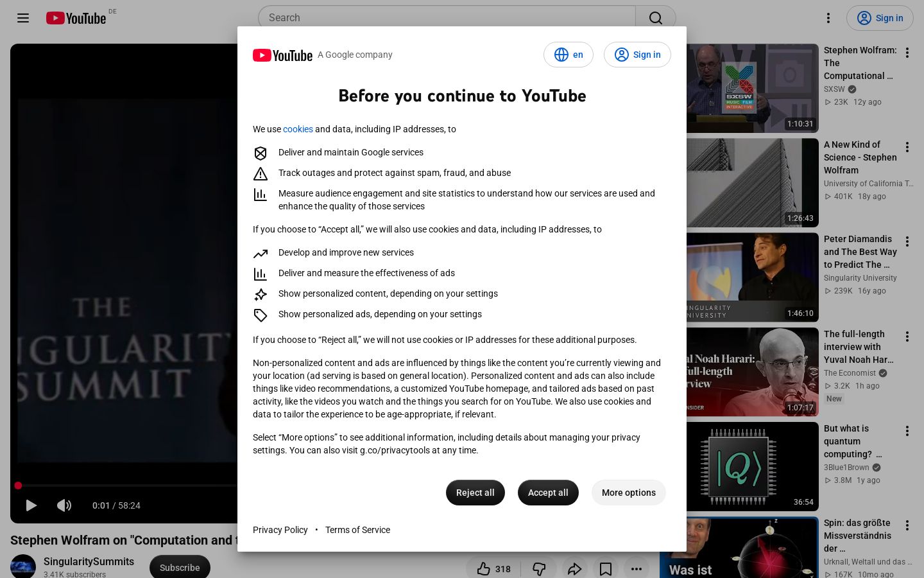Open the Stephen Wolfram SXSW video thumbnail
The height and width of the screenshot is (578, 924).
tap(753, 89)
